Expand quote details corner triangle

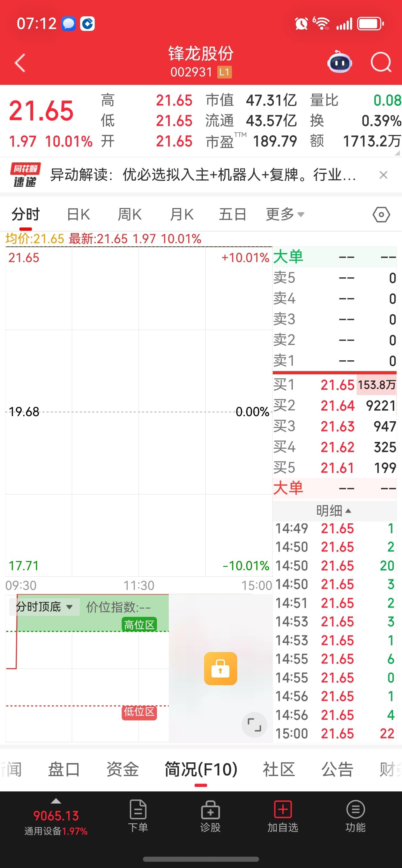coord(397,153)
